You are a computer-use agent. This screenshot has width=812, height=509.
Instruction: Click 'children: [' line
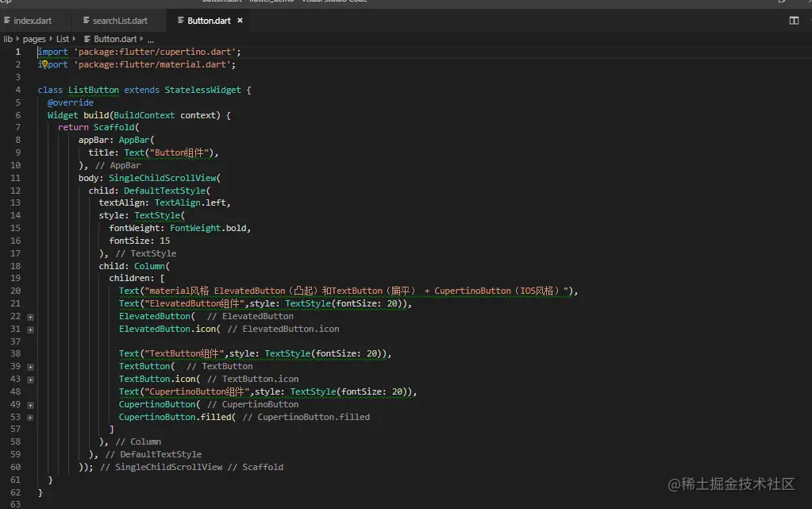click(137, 279)
